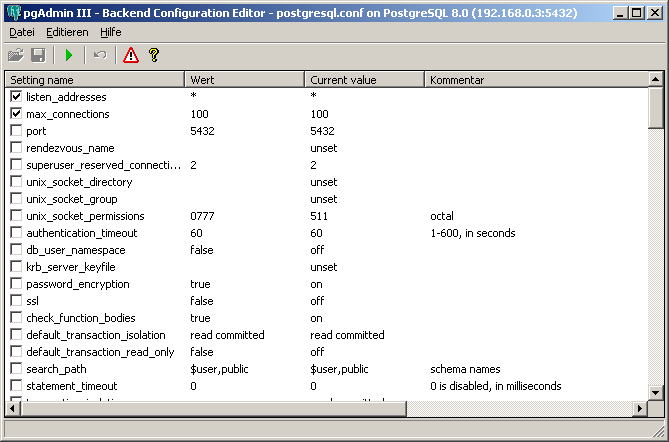Disable the listen_addresses checkbox
This screenshot has height=442, width=669.
tap(16, 97)
